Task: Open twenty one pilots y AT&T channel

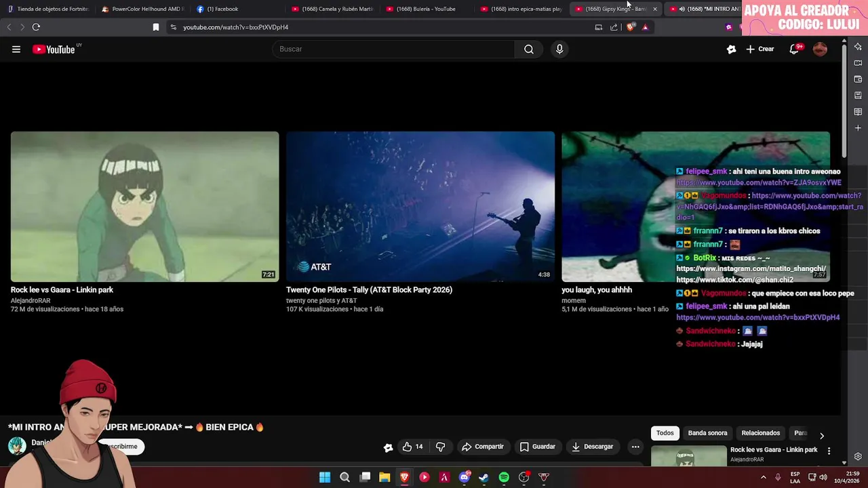Action: (321, 301)
